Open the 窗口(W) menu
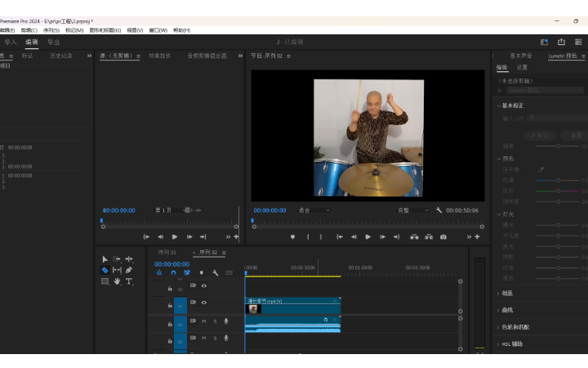The image size is (588, 368). coord(158,30)
